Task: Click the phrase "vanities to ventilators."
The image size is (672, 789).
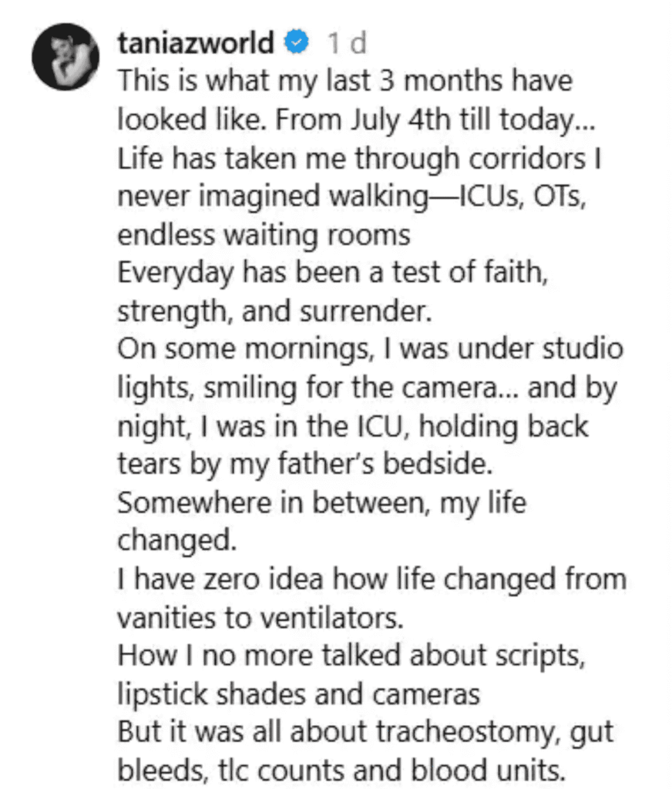Action: [x=267, y=616]
